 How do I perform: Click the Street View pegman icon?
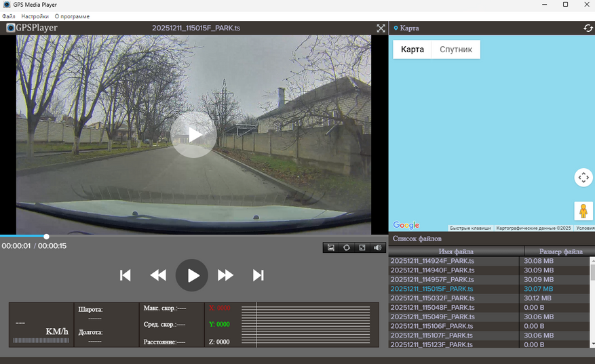tap(583, 211)
